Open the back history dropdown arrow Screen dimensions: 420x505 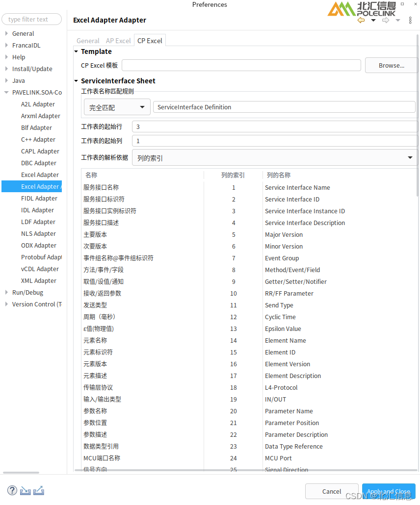pyautogui.click(x=373, y=20)
